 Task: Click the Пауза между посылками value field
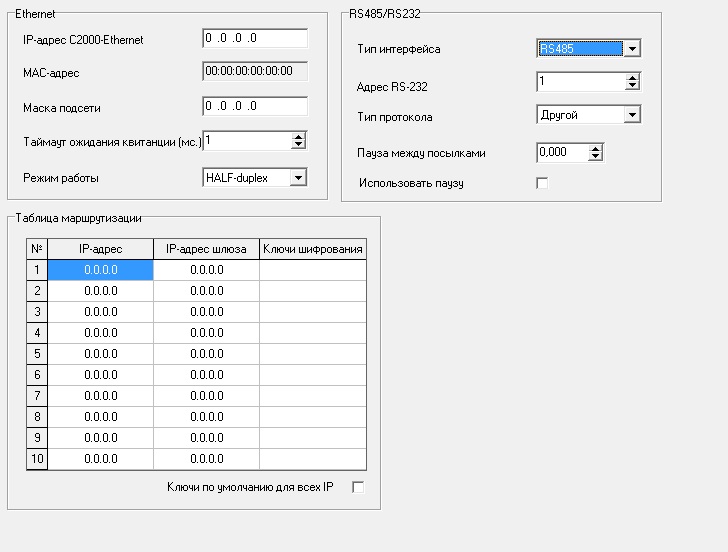[x=561, y=153]
